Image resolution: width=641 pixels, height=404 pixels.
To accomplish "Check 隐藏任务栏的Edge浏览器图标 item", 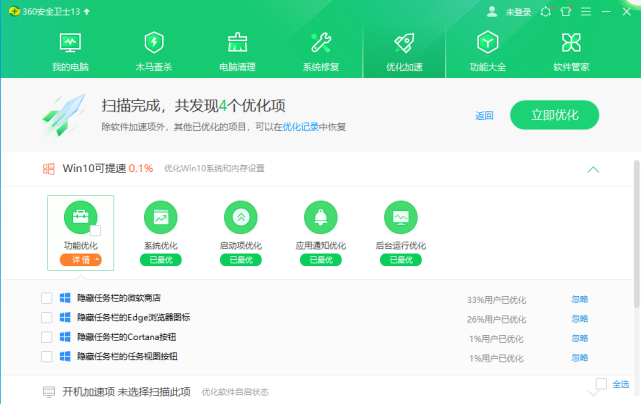I will tap(47, 317).
